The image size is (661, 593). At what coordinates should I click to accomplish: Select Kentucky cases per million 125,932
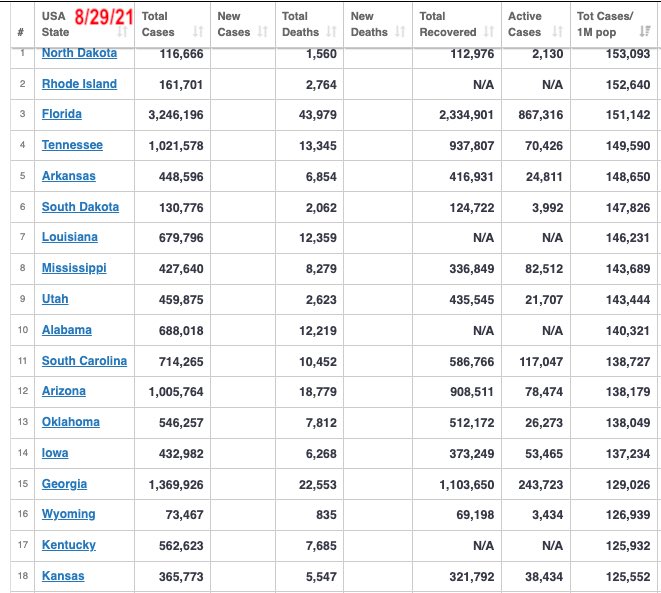click(x=628, y=546)
